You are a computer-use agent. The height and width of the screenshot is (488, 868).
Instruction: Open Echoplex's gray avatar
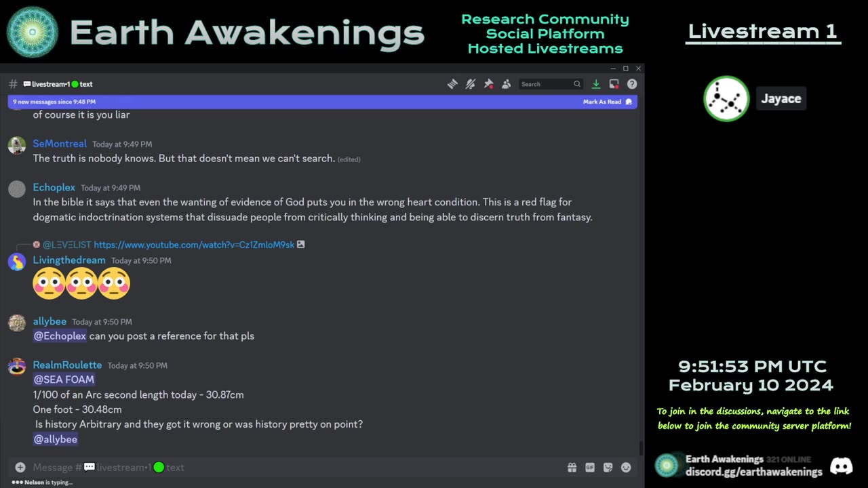click(x=17, y=189)
